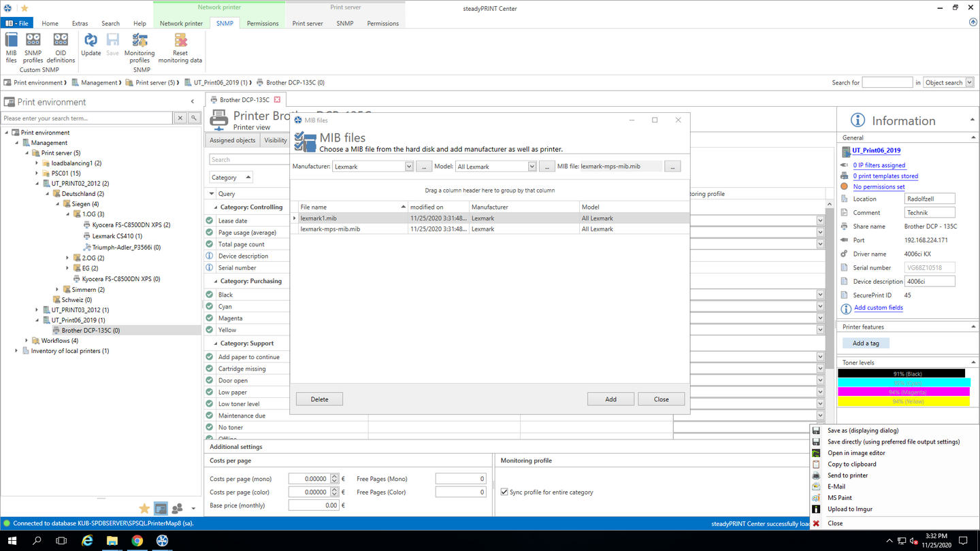This screenshot has height=551, width=980.
Task: Open the Object search dropdown
Action: pos(969,82)
